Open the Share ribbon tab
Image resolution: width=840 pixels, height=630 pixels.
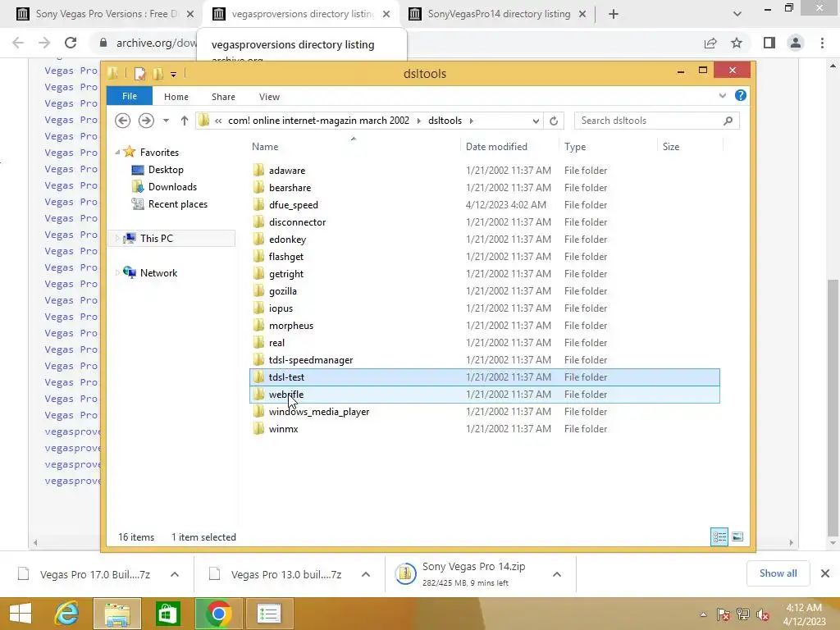[223, 97]
